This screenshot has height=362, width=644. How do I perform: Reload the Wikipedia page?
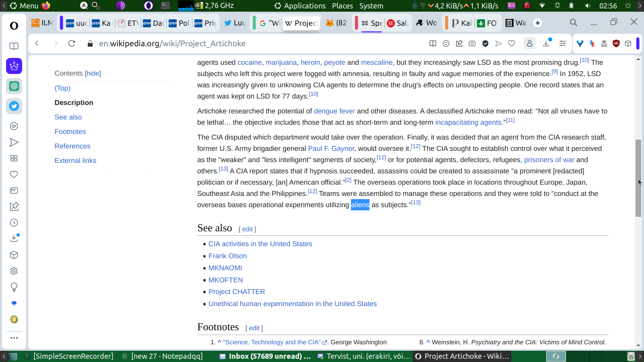tap(72, 43)
